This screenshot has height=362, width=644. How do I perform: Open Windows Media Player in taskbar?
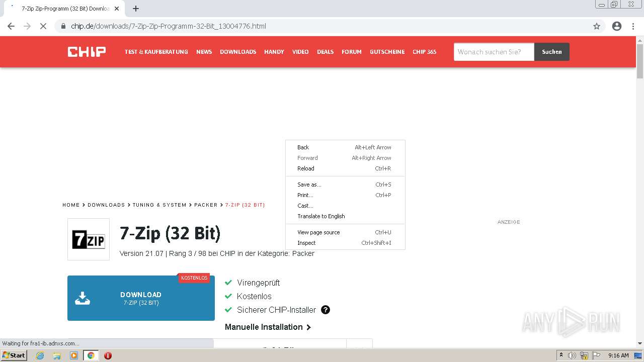(x=74, y=355)
